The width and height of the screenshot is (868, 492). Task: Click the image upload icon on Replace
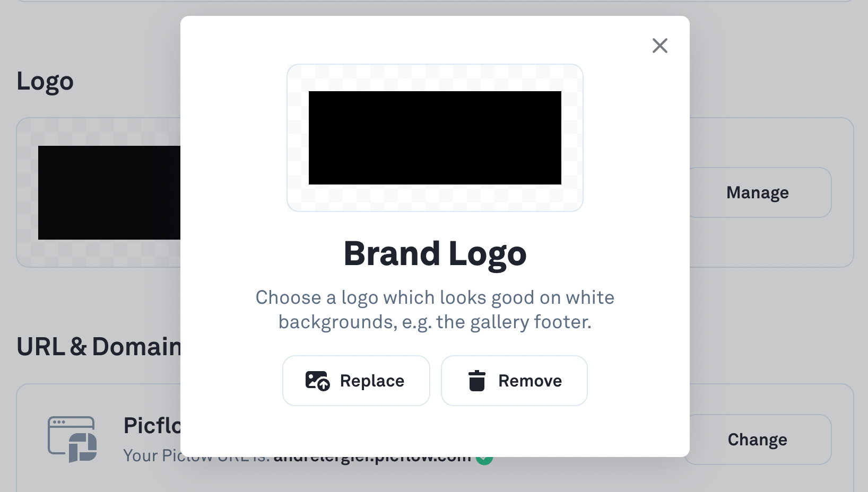pos(317,381)
